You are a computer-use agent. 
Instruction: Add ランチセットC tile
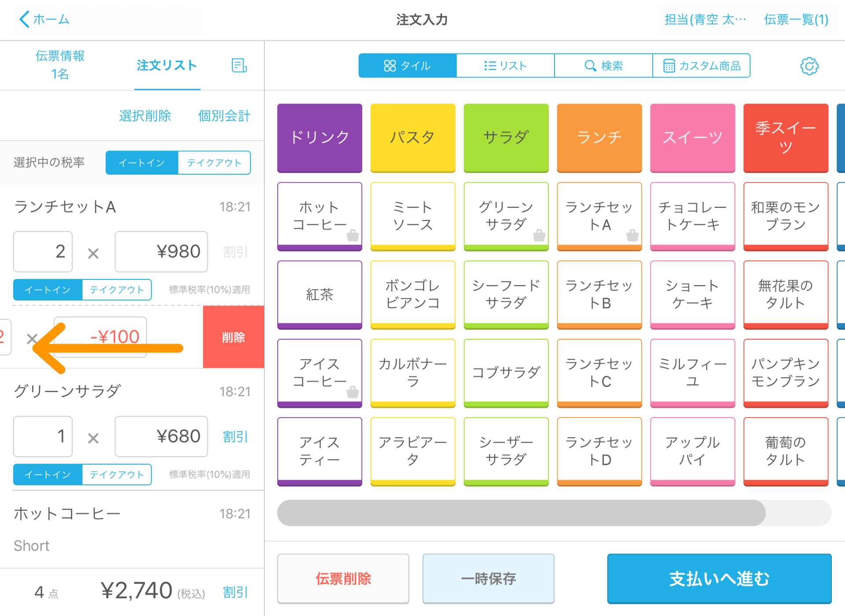(x=599, y=373)
